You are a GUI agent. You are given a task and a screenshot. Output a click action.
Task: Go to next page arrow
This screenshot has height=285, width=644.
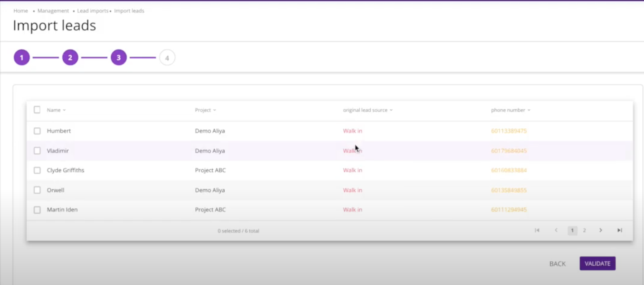click(601, 230)
